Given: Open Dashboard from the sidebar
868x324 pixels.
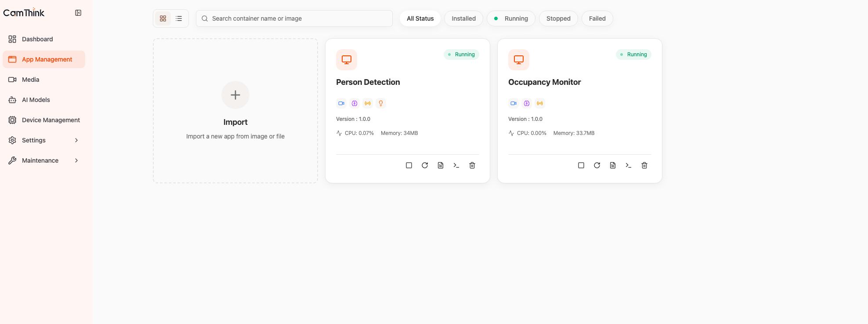Looking at the screenshot, I should [44, 39].
